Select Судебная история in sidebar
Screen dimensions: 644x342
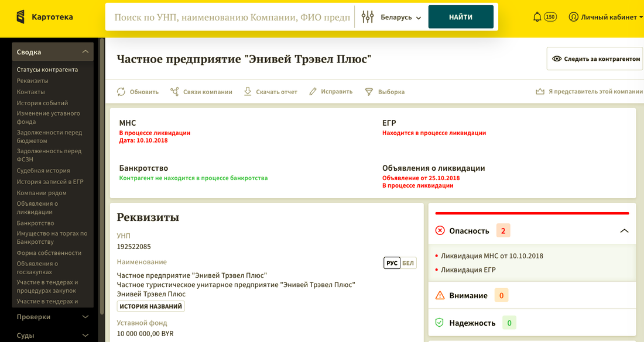pyautogui.click(x=43, y=171)
